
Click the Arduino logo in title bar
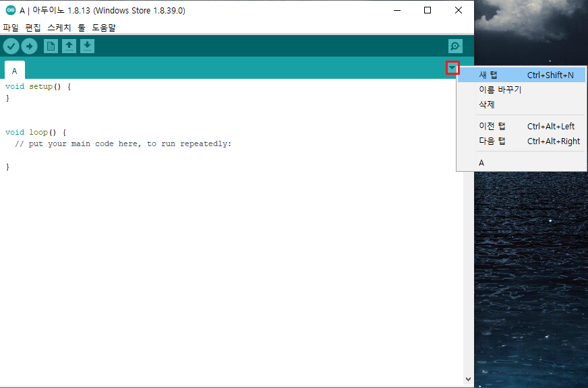(x=11, y=10)
